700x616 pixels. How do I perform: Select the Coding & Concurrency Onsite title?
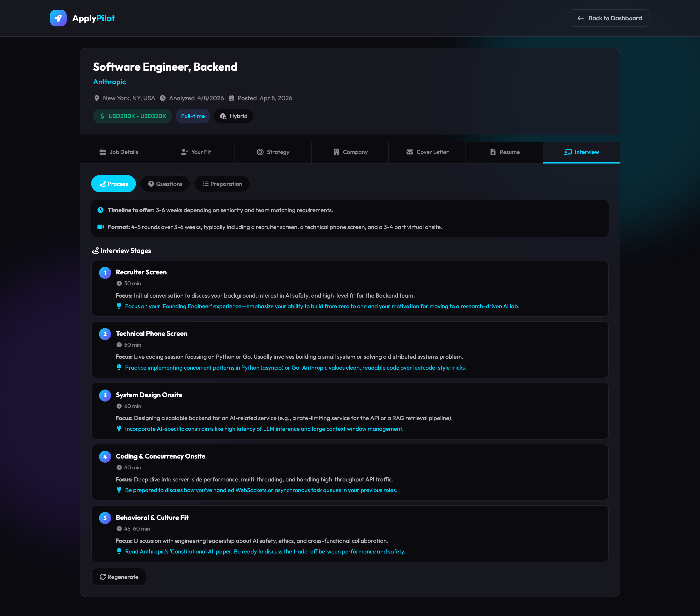tap(161, 456)
